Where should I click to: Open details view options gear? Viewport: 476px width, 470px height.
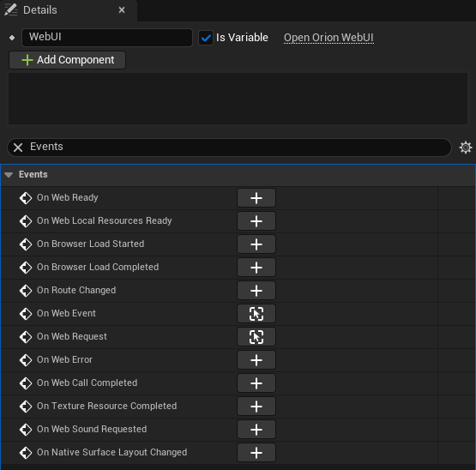click(x=466, y=148)
